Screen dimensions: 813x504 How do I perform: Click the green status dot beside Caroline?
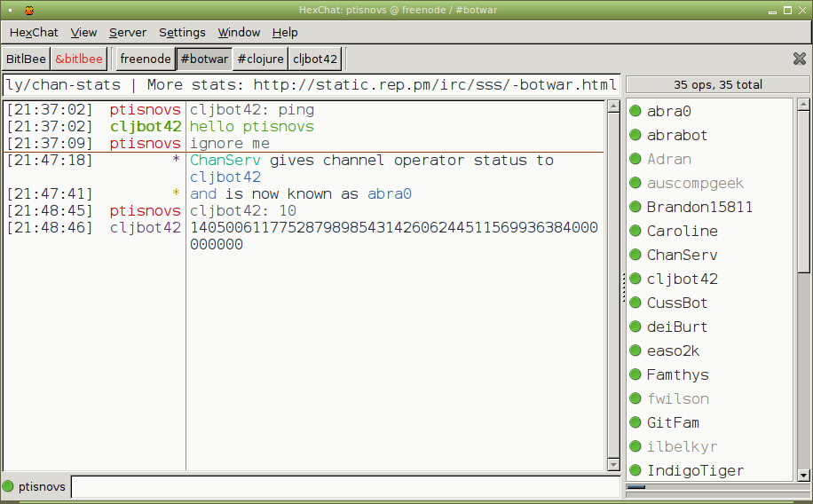635,230
